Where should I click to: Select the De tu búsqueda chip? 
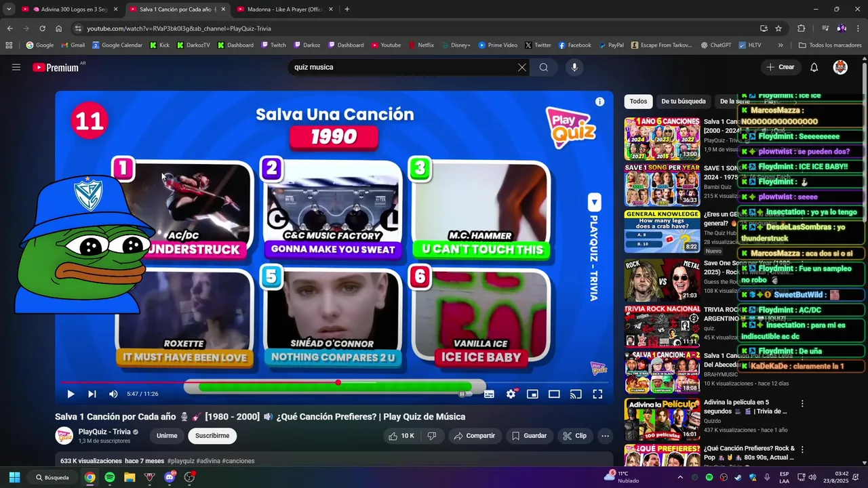tap(684, 102)
